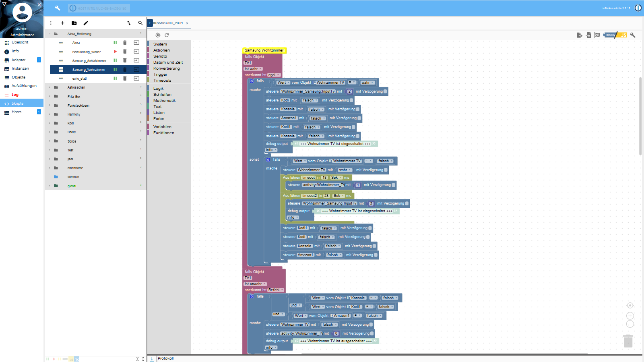The height and width of the screenshot is (362, 644).
Task: Open the Instanzen menu item
Action: click(22, 68)
